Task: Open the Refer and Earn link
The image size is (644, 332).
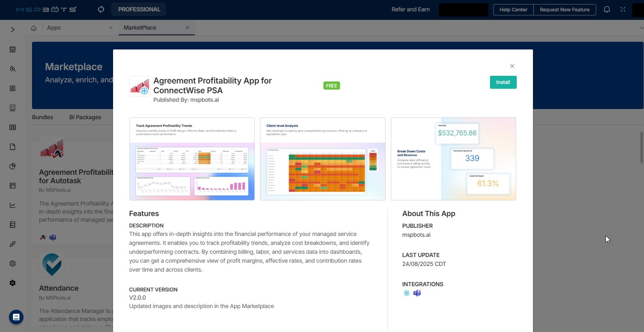Action: coord(411,9)
